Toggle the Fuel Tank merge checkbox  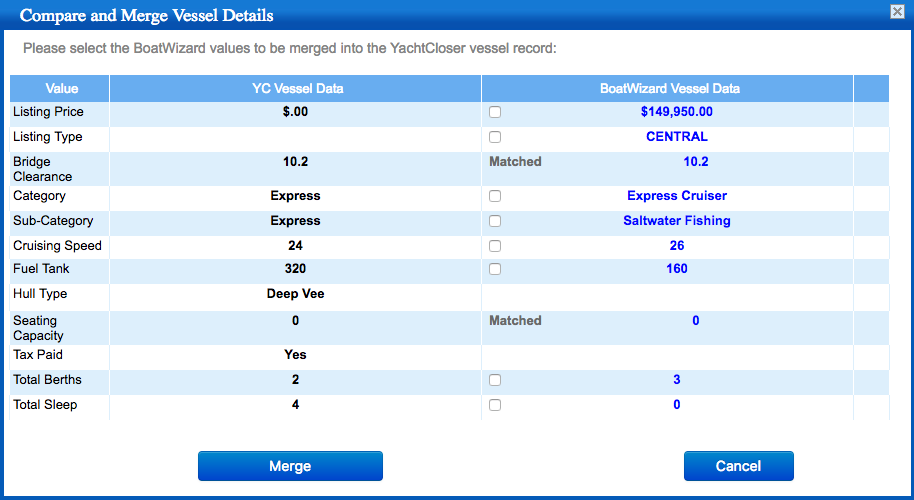[495, 269]
